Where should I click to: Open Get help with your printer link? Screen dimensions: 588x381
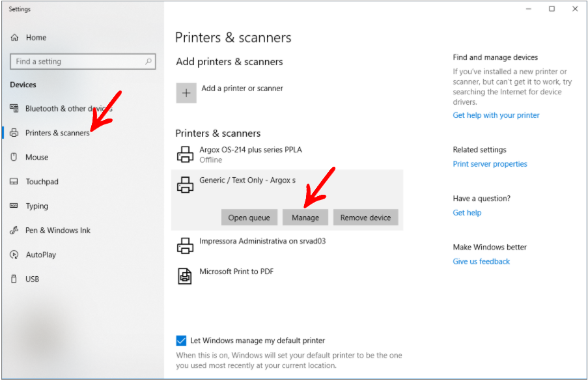496,115
